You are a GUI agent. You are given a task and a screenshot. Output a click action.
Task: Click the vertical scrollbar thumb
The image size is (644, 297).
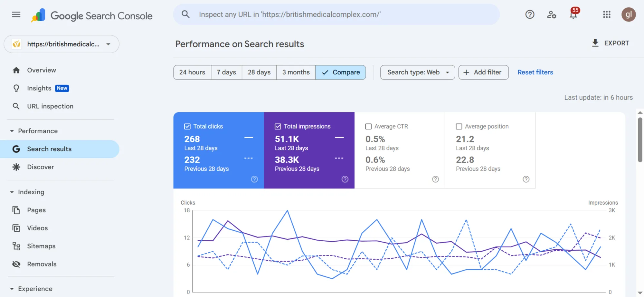640,140
